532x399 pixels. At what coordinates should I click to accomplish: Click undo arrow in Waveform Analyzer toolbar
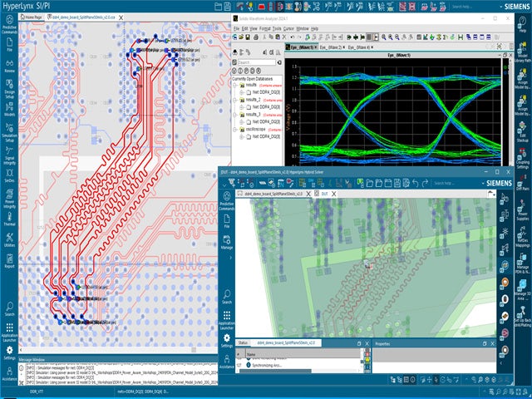coord(293,37)
